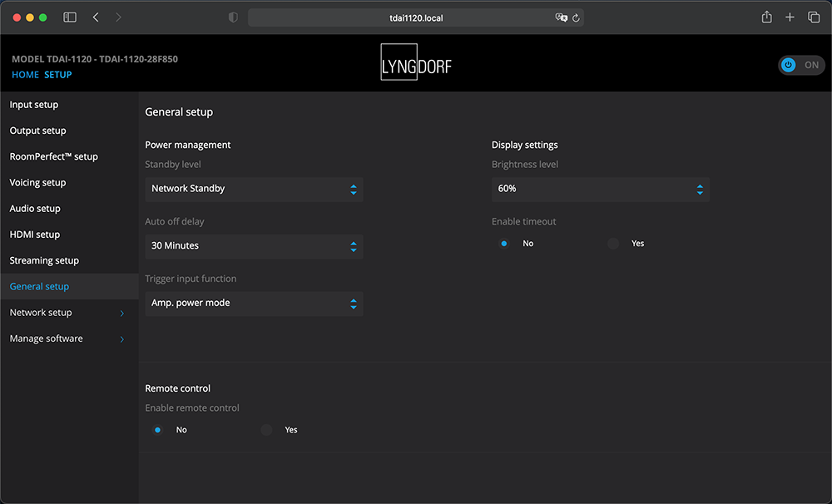Open the privacy shield report icon
832x504 pixels.
(233, 17)
